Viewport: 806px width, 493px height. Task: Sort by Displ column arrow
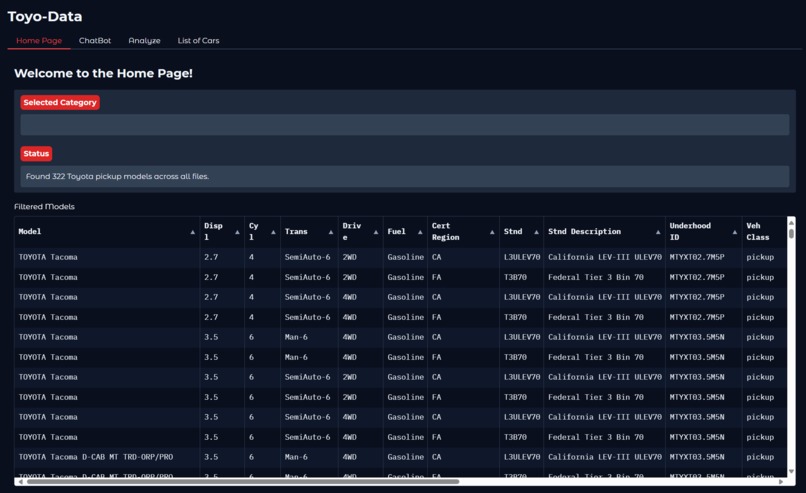click(x=237, y=232)
